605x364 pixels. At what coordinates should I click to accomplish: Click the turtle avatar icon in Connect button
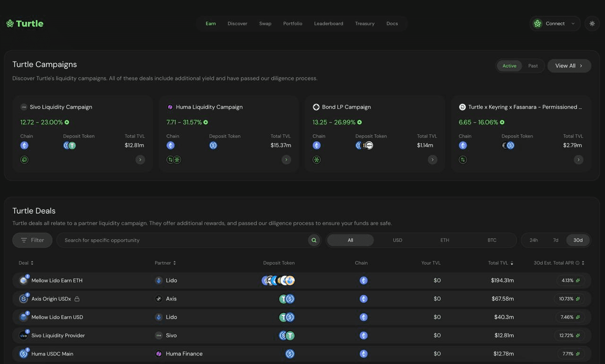(537, 24)
